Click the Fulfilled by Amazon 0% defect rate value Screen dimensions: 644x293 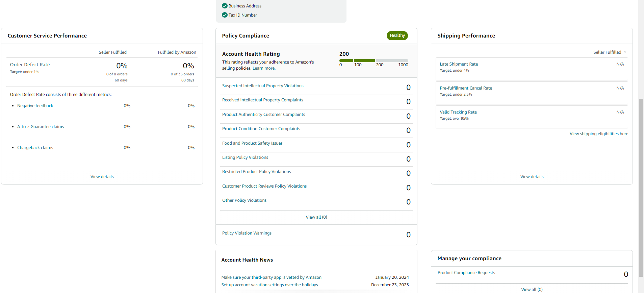pos(188,66)
